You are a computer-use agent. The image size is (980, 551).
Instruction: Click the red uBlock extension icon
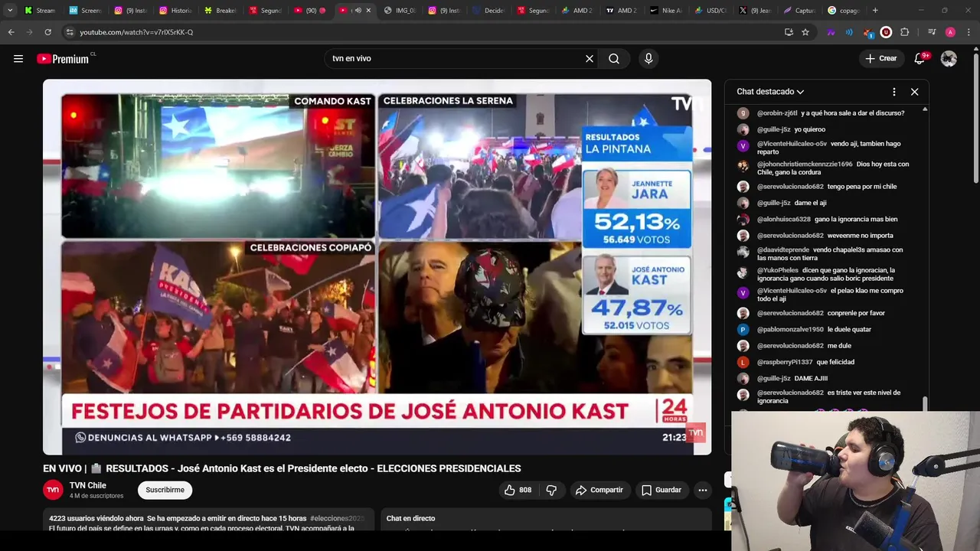point(886,32)
